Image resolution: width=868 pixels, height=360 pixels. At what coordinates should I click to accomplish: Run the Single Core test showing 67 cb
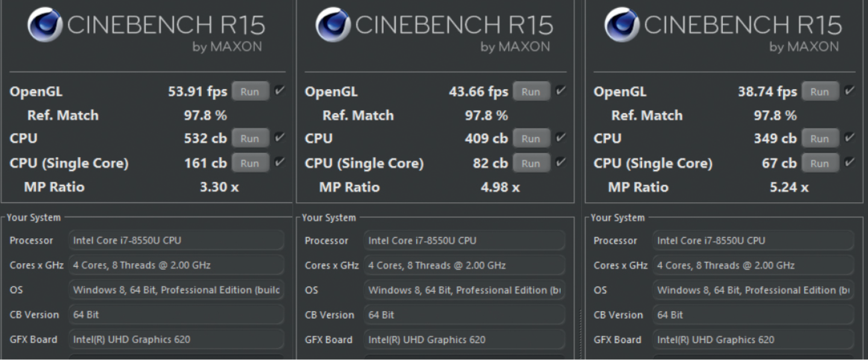pos(819,163)
